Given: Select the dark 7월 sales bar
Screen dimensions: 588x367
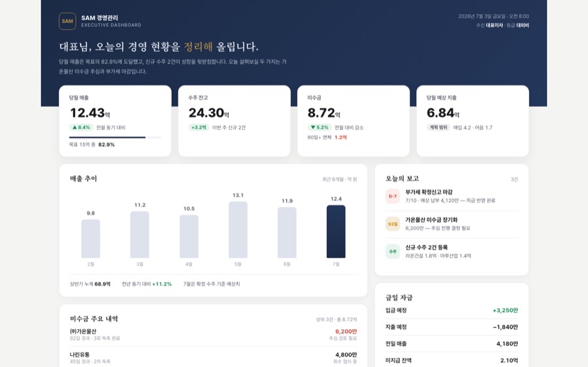Looking at the screenshot, I should (336, 232).
